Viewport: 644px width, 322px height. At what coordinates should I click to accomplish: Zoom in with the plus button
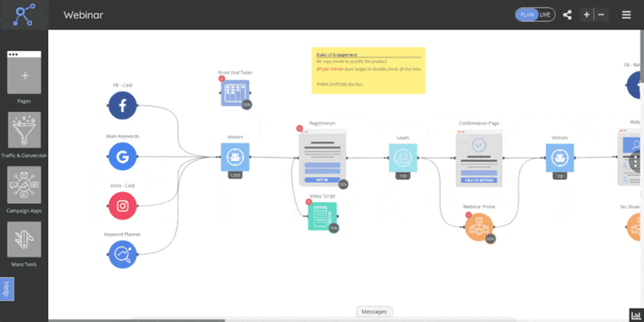click(x=586, y=14)
